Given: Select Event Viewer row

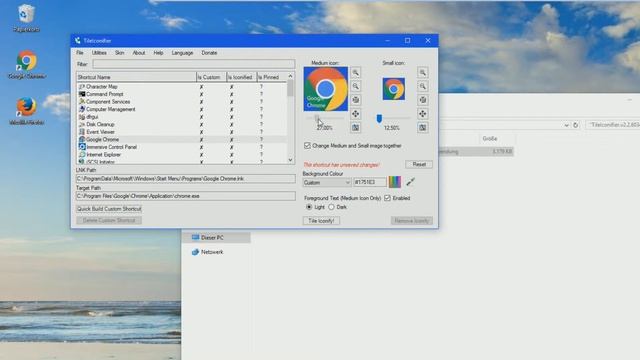Looking at the screenshot, I should (182, 132).
